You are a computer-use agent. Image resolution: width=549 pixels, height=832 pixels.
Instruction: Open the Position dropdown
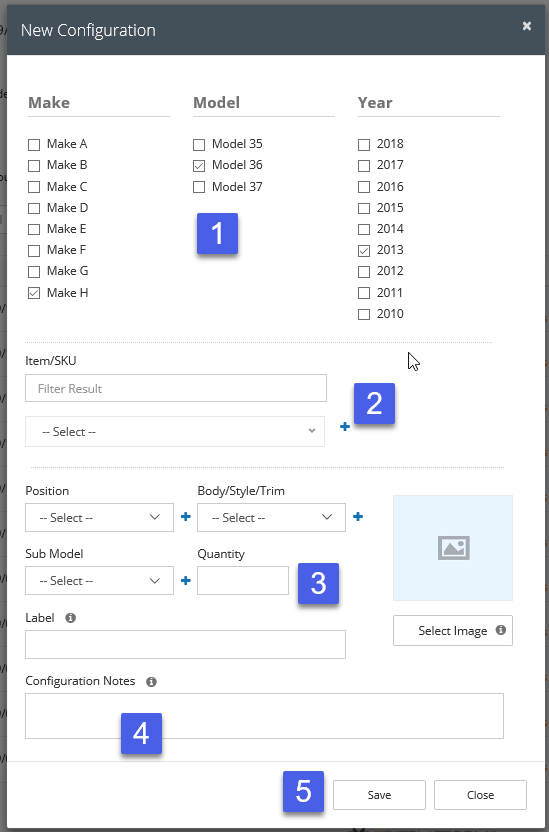coord(99,517)
